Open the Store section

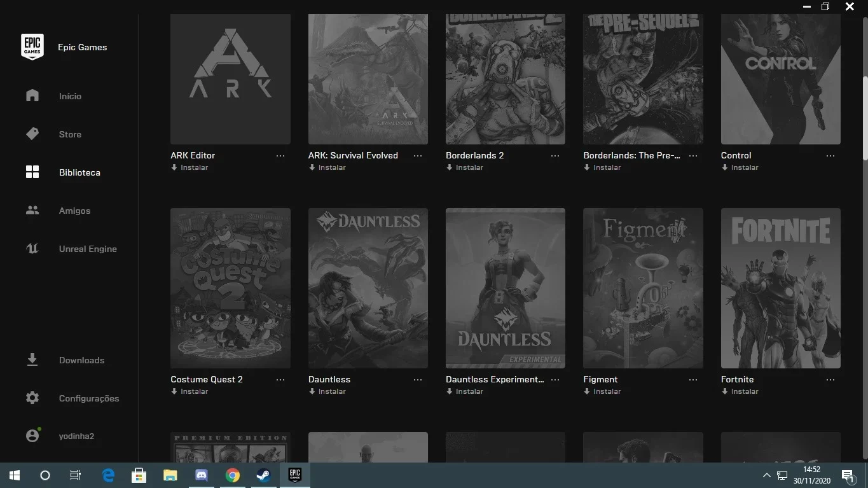point(70,134)
